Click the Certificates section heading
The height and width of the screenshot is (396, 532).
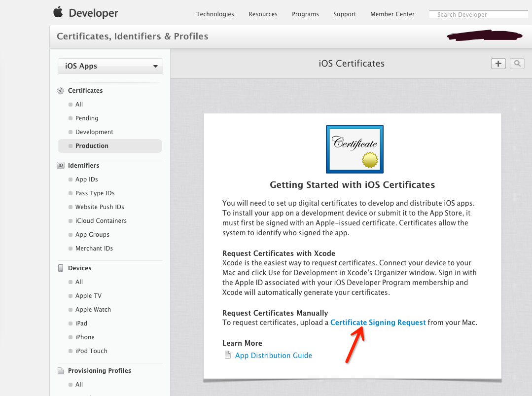click(x=85, y=91)
